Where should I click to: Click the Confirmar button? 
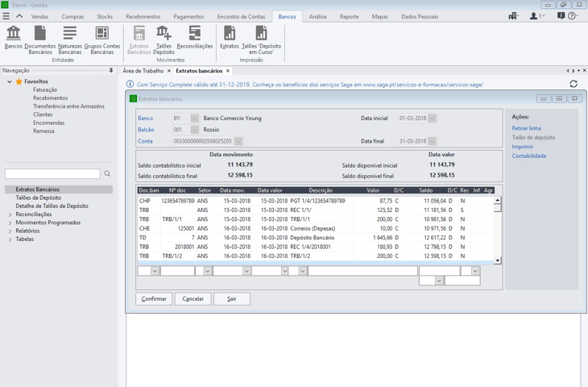pyautogui.click(x=154, y=298)
